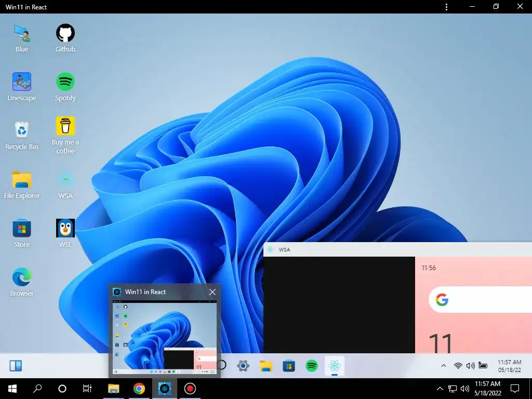This screenshot has height=399, width=532.
Task: Launch the WSL penguin shortcut
Action: pos(65,233)
